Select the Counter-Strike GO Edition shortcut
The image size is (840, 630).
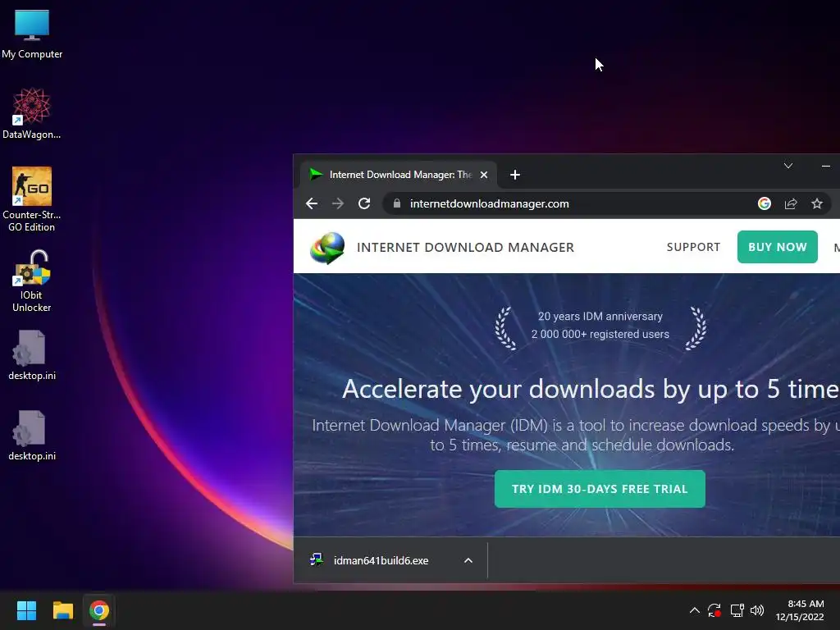[x=32, y=199]
